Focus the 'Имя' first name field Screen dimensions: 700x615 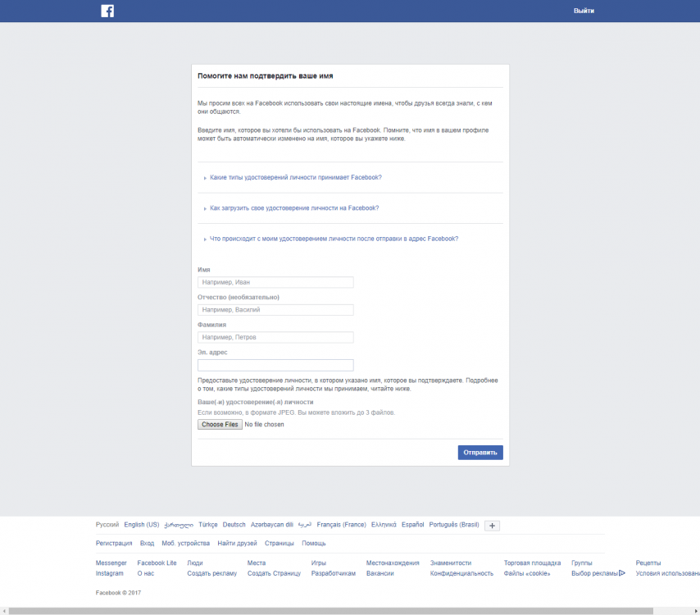[x=275, y=282]
